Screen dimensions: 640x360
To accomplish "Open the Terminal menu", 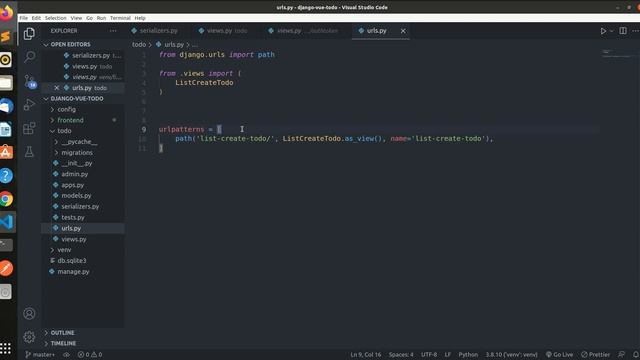I will click(x=120, y=18).
